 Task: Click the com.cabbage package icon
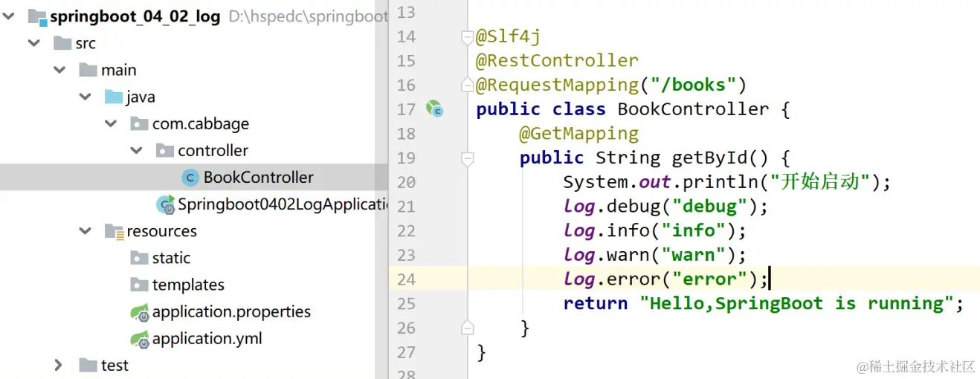coord(139,123)
